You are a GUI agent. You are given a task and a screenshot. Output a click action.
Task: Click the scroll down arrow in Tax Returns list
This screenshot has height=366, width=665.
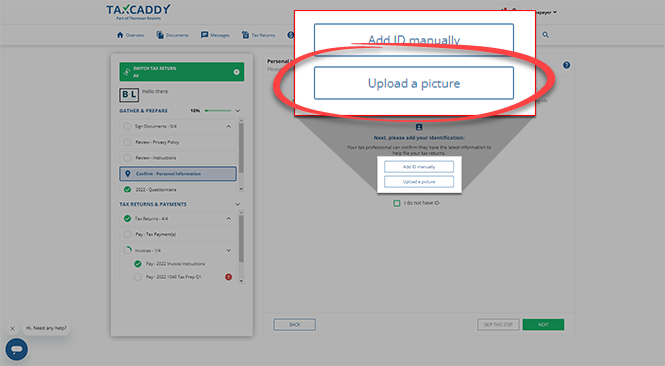[x=241, y=281]
